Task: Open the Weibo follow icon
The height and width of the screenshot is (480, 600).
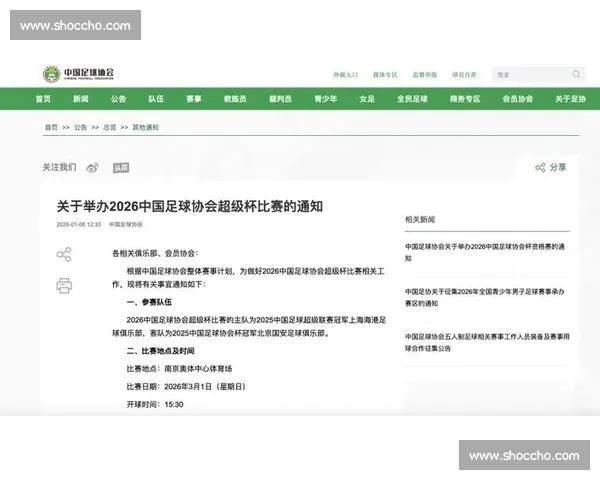Action: (93, 168)
